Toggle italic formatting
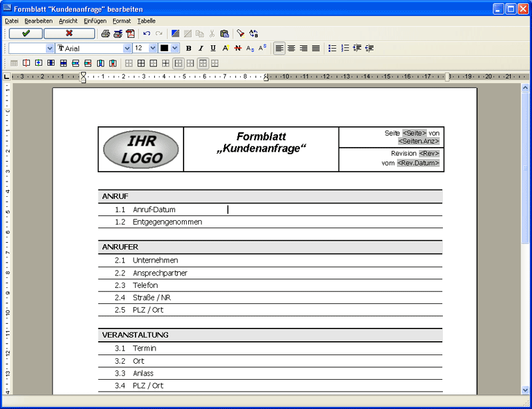The width and height of the screenshot is (532, 409). click(200, 48)
